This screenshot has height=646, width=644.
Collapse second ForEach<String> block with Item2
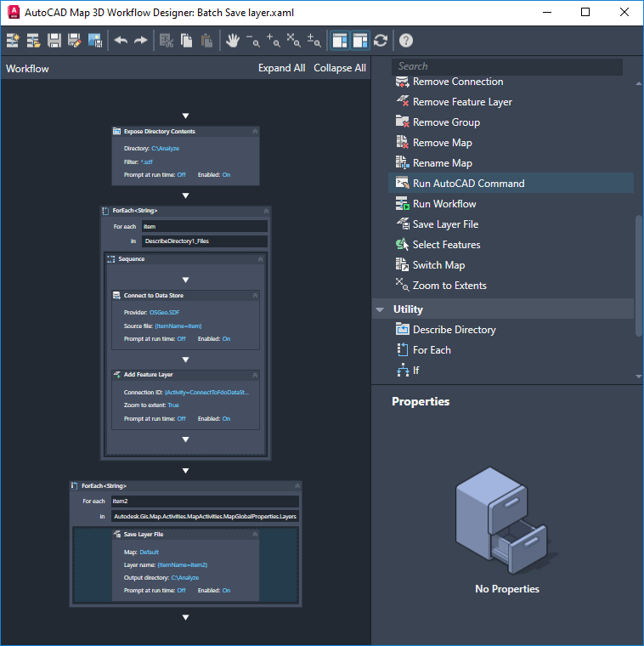pyautogui.click(x=297, y=486)
